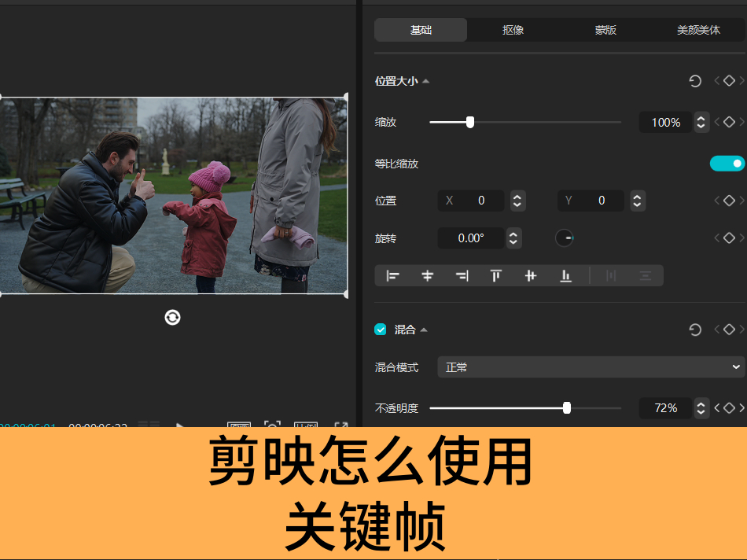This screenshot has width=747, height=560.
Task: Click the 位置 Y stepper arrows
Action: tap(638, 201)
